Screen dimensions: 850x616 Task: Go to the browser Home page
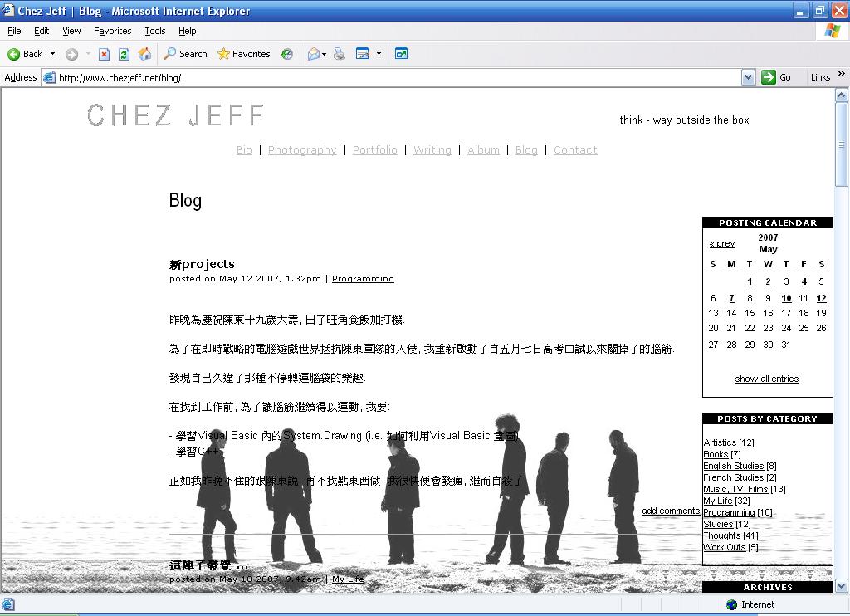coord(144,54)
